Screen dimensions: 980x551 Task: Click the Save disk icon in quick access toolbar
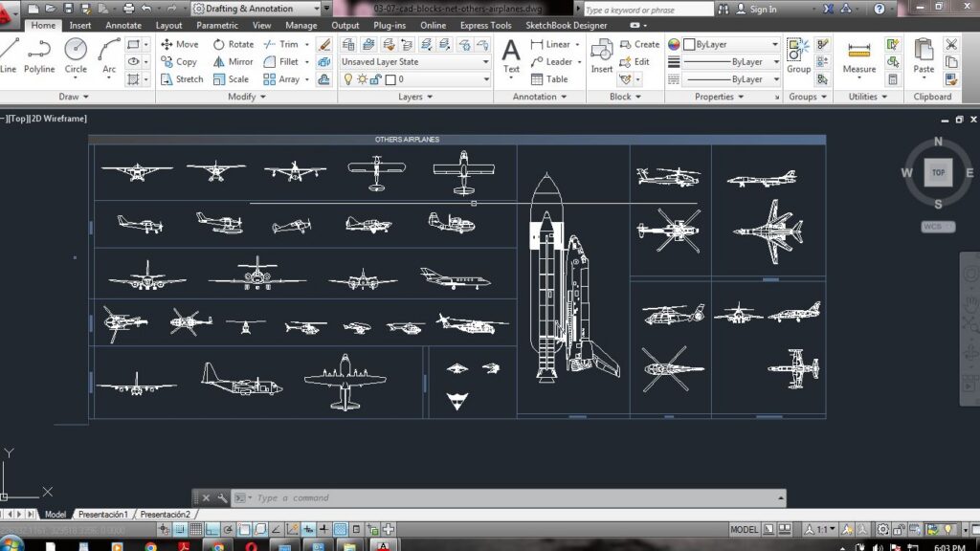68,9
